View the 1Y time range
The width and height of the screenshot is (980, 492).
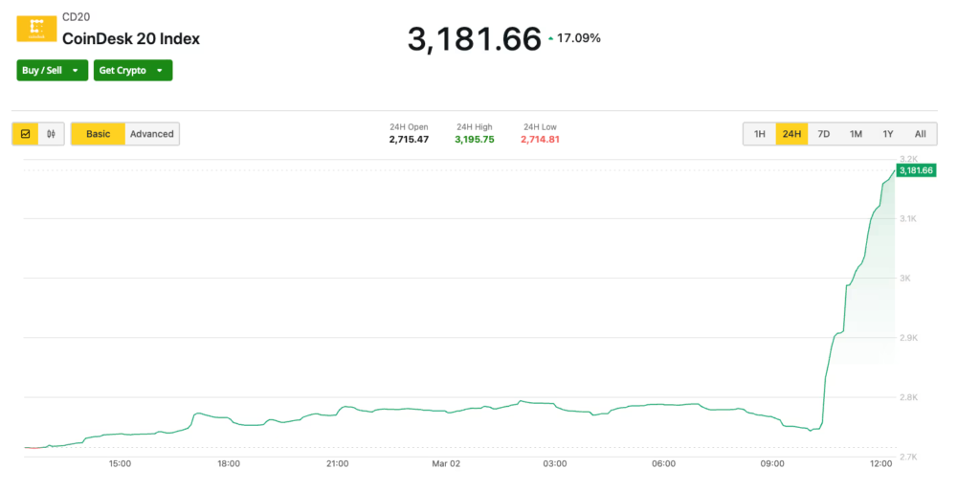[x=888, y=134]
